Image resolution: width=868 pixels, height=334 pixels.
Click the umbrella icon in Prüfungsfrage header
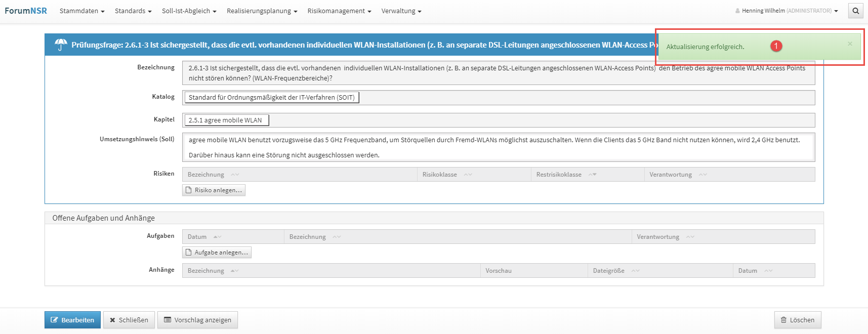click(x=61, y=45)
